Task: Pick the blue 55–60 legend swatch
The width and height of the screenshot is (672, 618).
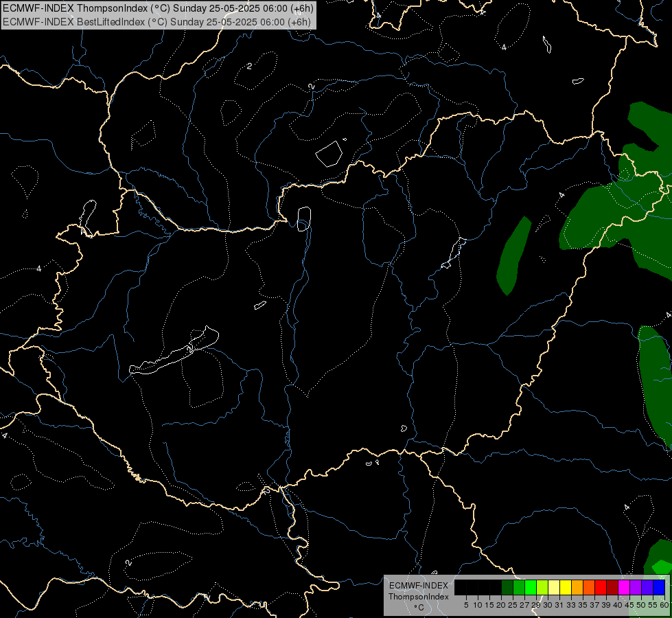Action: tap(659, 587)
